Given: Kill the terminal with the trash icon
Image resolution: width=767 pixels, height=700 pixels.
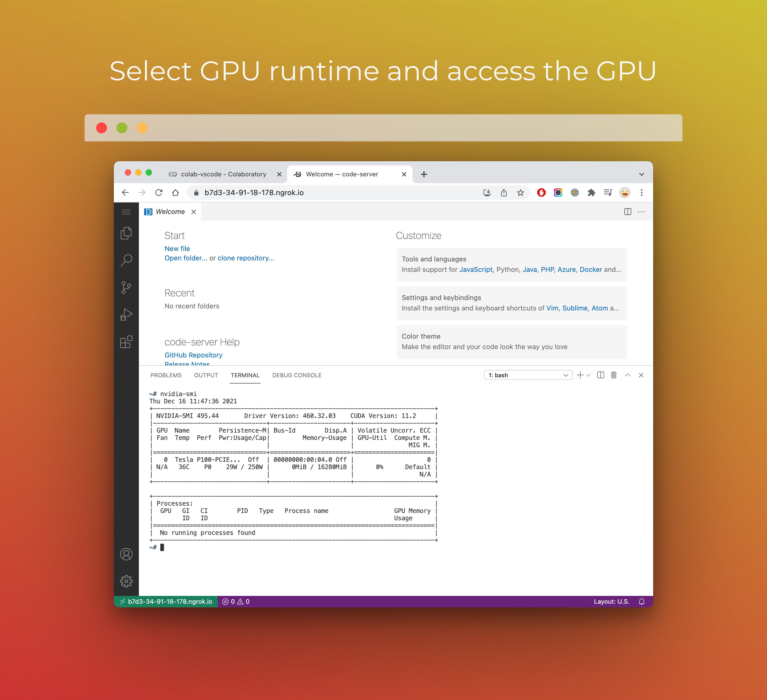Looking at the screenshot, I should pyautogui.click(x=614, y=375).
